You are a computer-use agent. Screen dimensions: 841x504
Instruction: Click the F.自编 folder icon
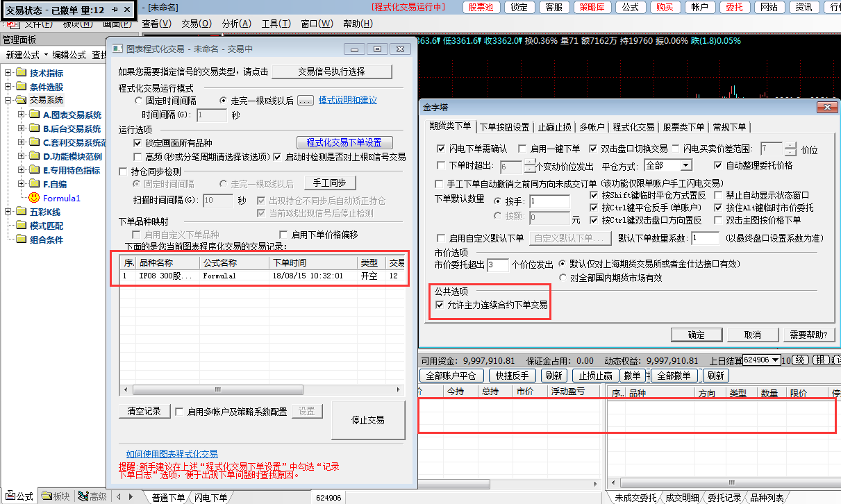tap(34, 184)
